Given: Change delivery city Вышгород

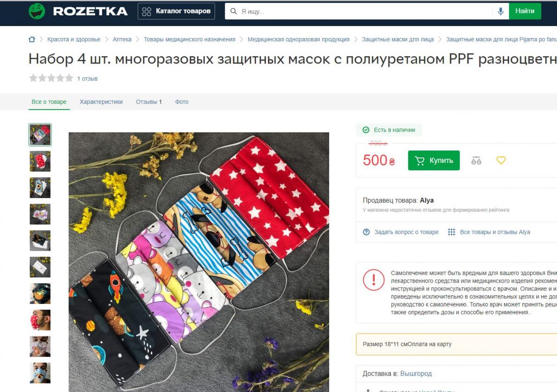Looking at the screenshot, I should pyautogui.click(x=416, y=373).
